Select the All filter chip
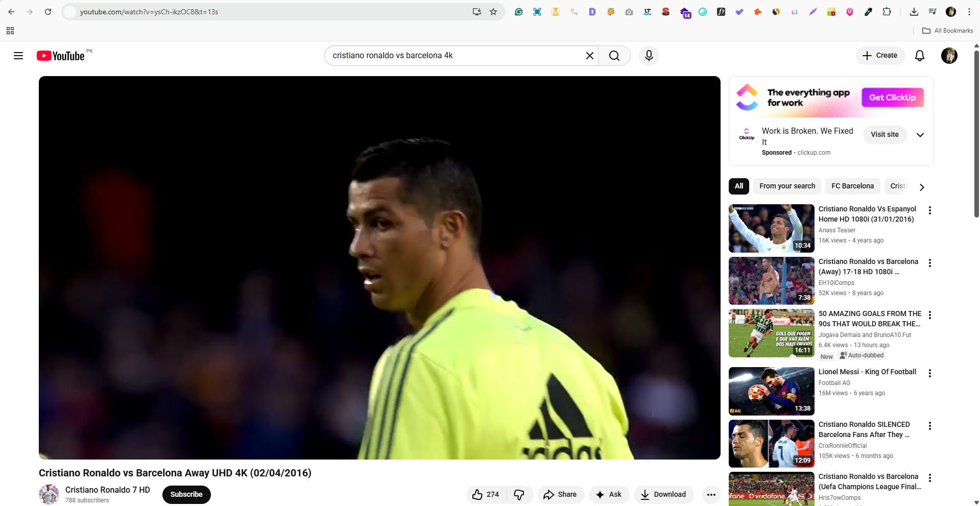Image resolution: width=980 pixels, height=506 pixels. pyautogui.click(x=738, y=186)
